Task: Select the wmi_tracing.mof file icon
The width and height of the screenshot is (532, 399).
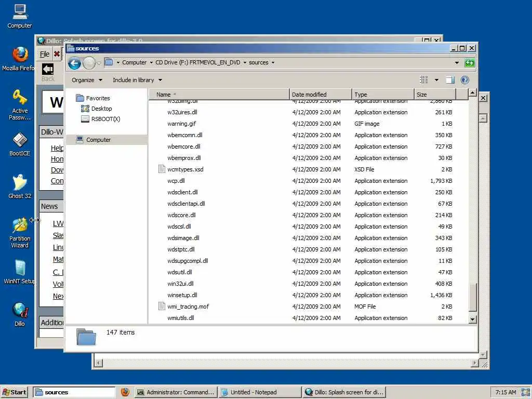Action: point(162,306)
